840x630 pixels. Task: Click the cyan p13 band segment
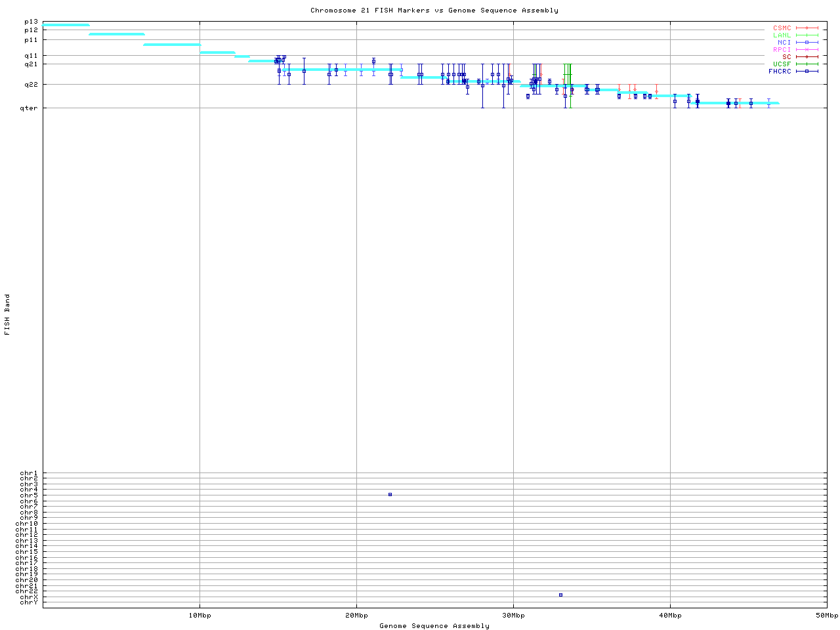(x=66, y=25)
